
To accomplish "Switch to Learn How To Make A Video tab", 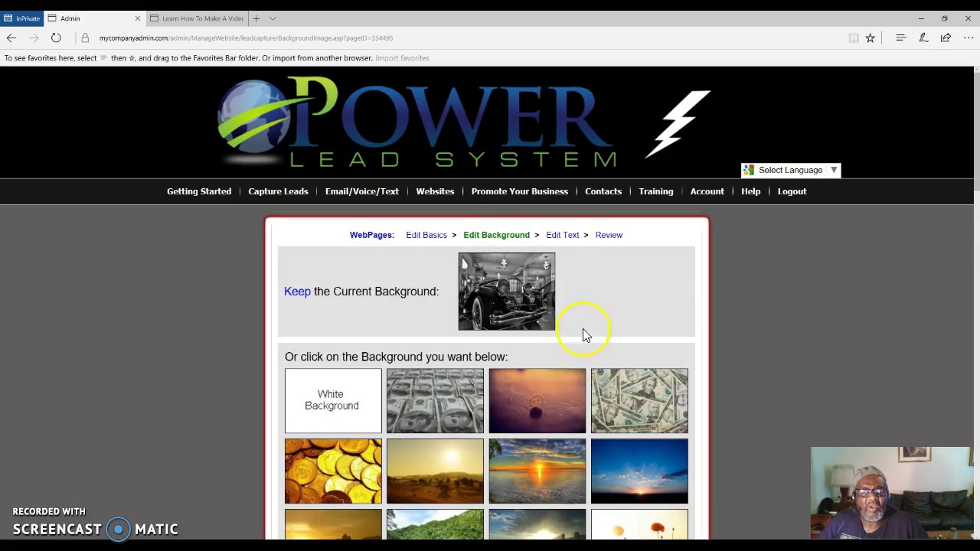I will pos(197,18).
